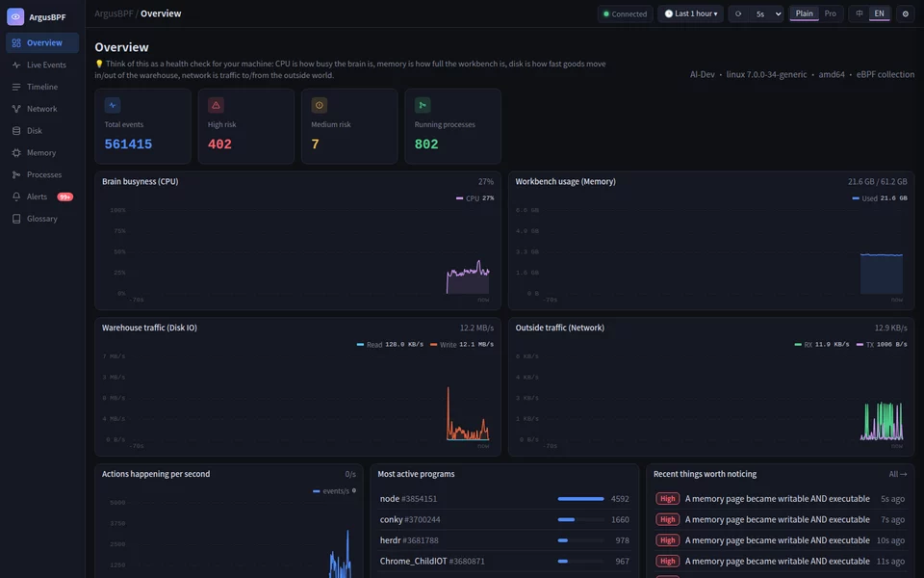
Task: Select the herdr #3681788 program row
Action: click(504, 540)
